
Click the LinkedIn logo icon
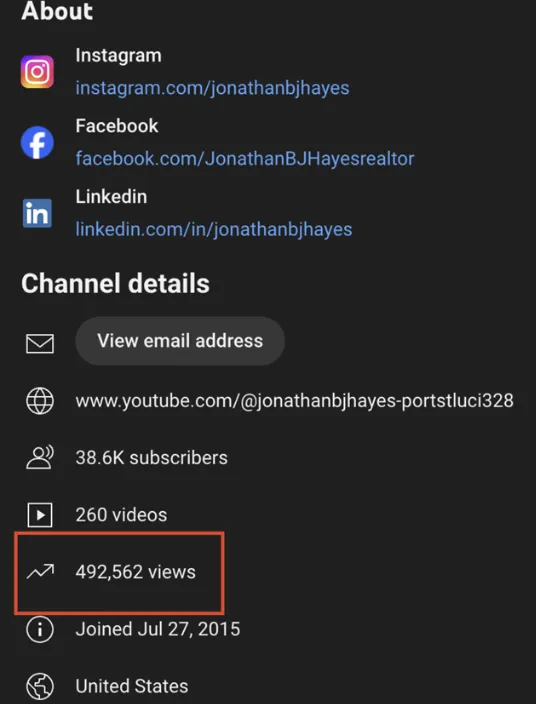(x=37, y=213)
